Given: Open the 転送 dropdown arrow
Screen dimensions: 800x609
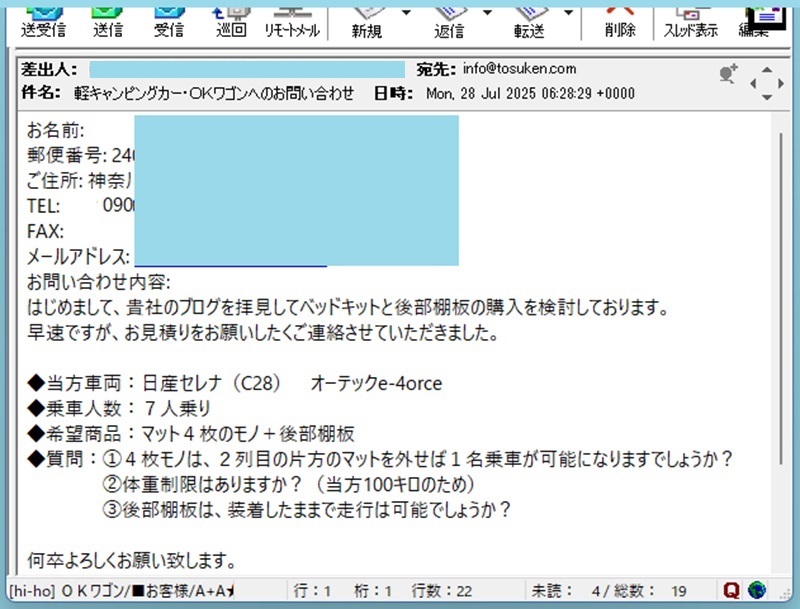Looking at the screenshot, I should pos(568,13).
